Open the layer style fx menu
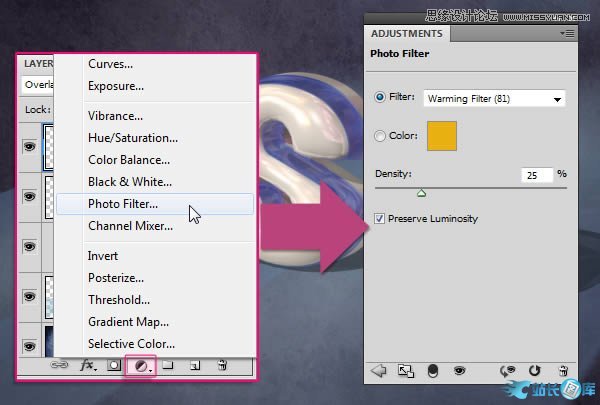This screenshot has height=405, width=600. pyautogui.click(x=88, y=366)
